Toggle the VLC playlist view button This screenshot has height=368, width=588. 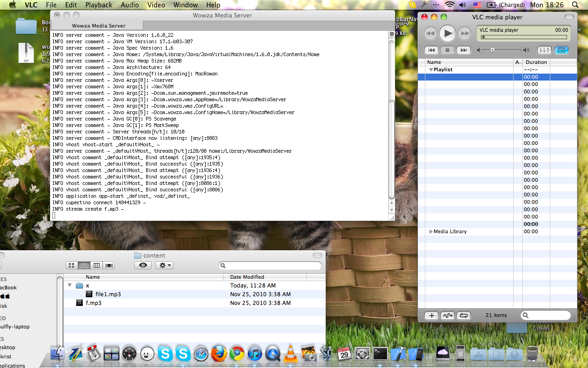coord(561,50)
